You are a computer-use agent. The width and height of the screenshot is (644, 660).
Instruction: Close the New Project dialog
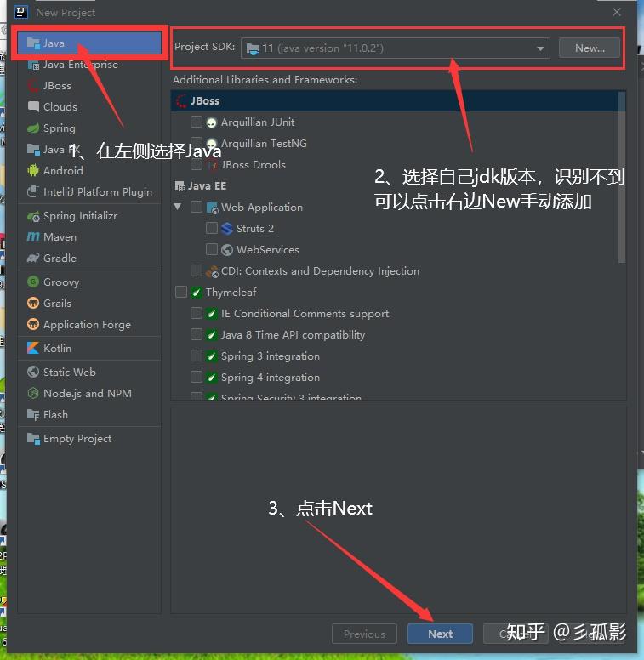tap(616, 12)
